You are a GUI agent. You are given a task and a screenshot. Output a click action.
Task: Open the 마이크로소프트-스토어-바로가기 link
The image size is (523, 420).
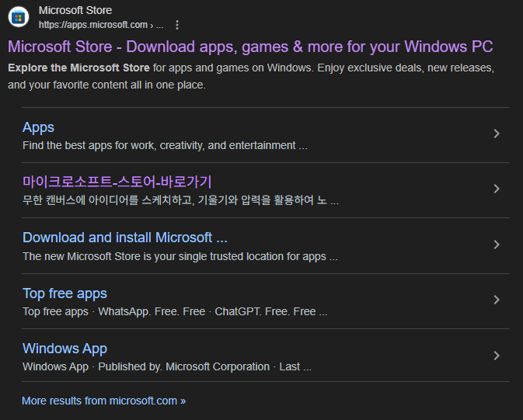click(117, 182)
